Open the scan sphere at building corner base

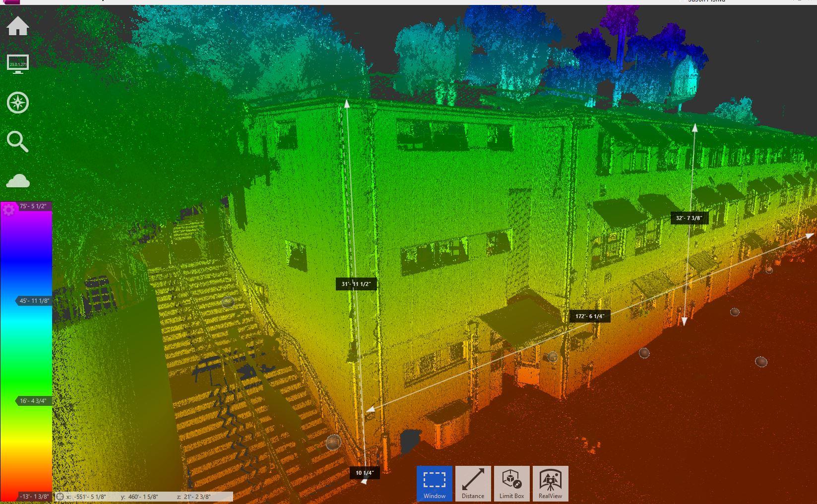(333, 442)
